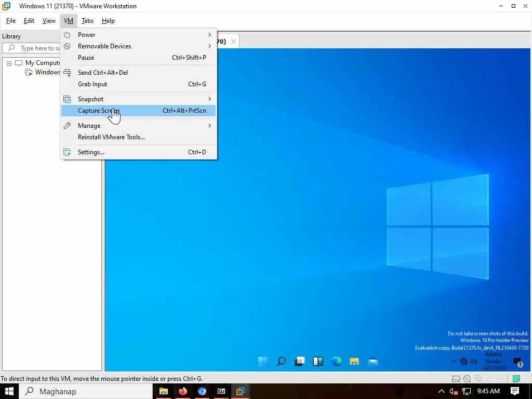The width and height of the screenshot is (532, 399).
Task: Open host Action Center notifications
Action: (515, 392)
